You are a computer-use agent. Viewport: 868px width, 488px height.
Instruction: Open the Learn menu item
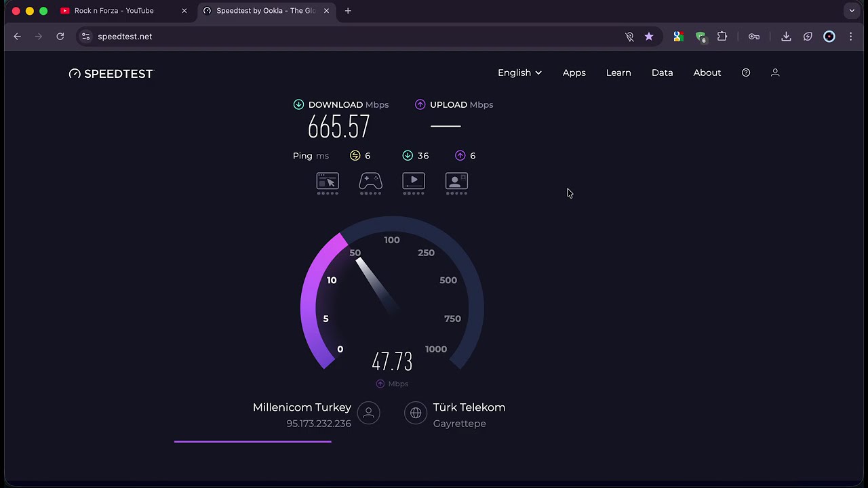pos(618,73)
